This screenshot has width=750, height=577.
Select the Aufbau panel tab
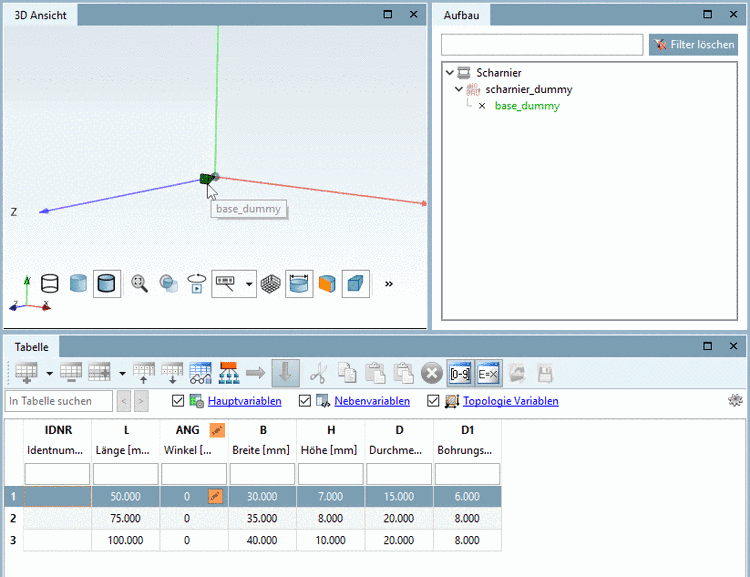click(x=462, y=16)
